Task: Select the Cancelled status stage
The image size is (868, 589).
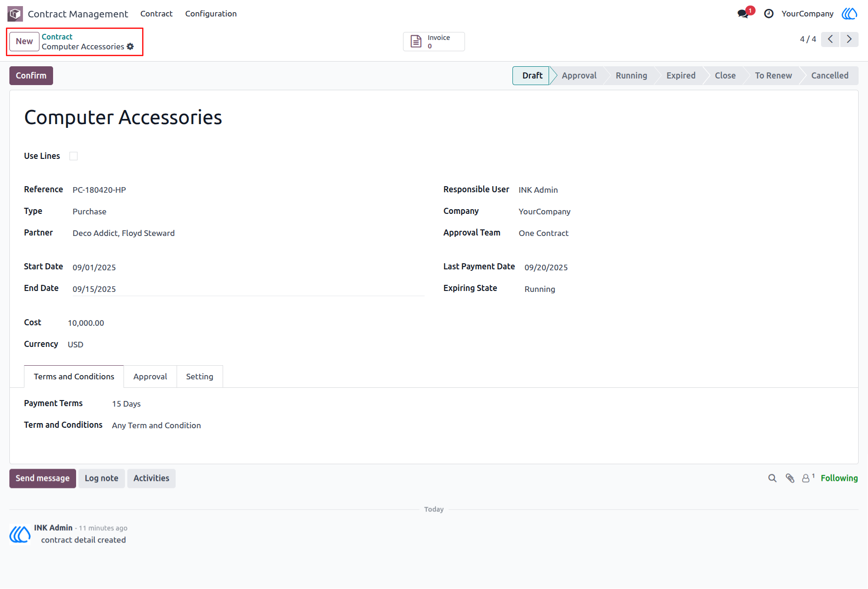Action: click(x=830, y=76)
